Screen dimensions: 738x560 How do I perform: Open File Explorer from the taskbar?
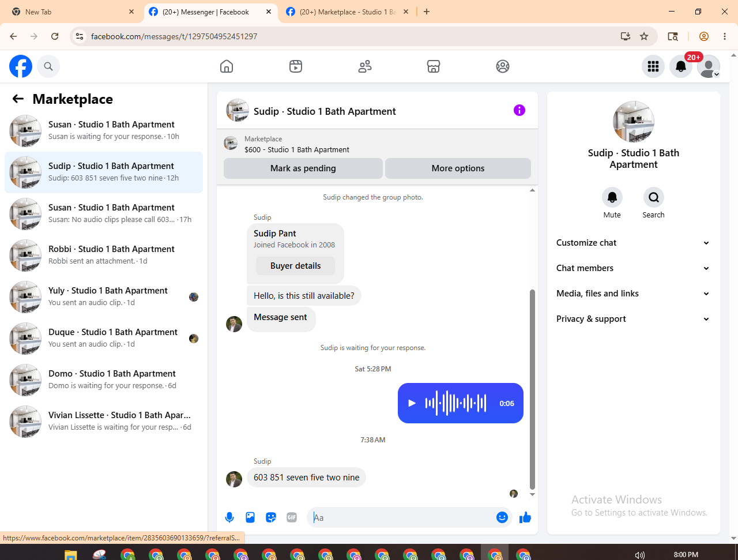(71, 555)
